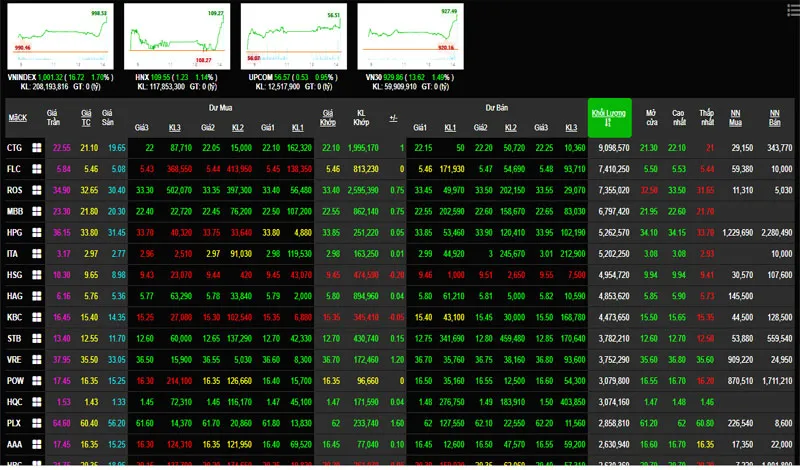Open the grid icon beside ITA

click(37, 254)
